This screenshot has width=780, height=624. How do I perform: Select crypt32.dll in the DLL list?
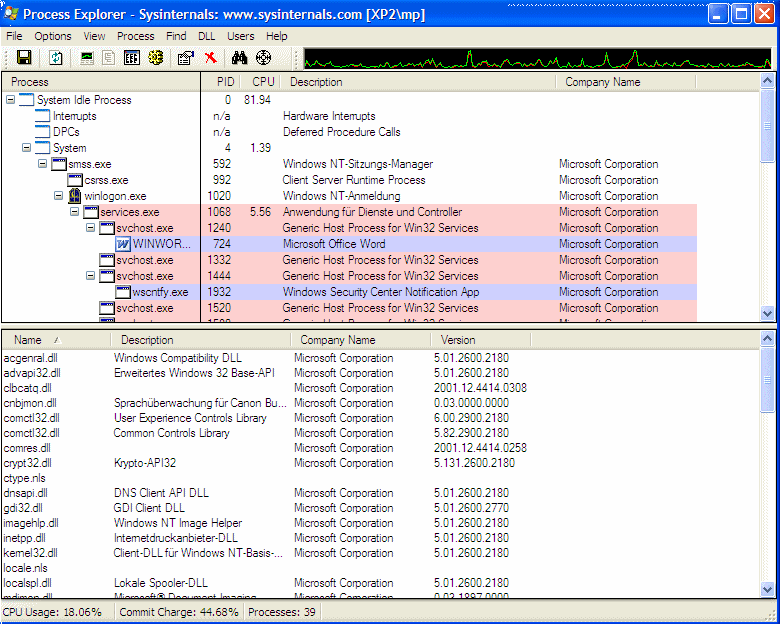(x=27, y=463)
